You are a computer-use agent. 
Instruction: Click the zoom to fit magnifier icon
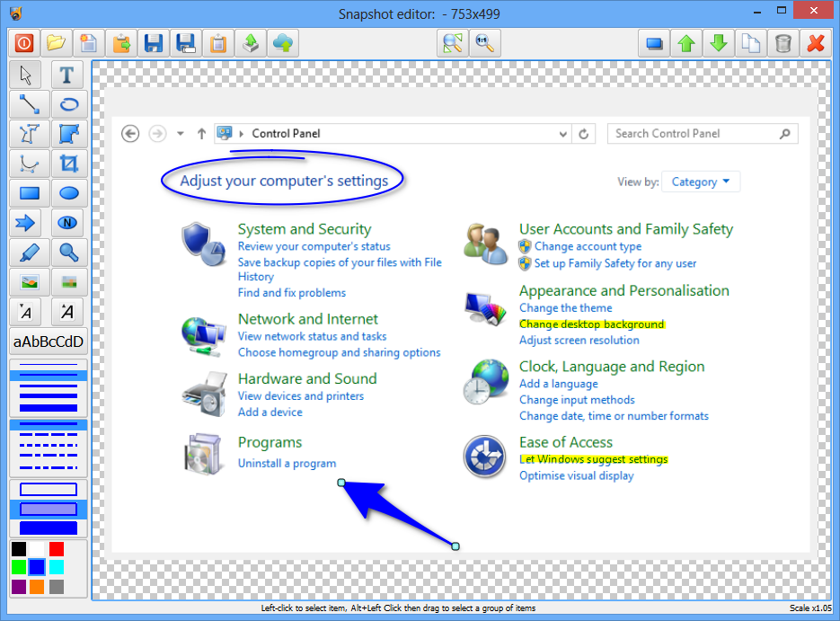tap(452, 43)
